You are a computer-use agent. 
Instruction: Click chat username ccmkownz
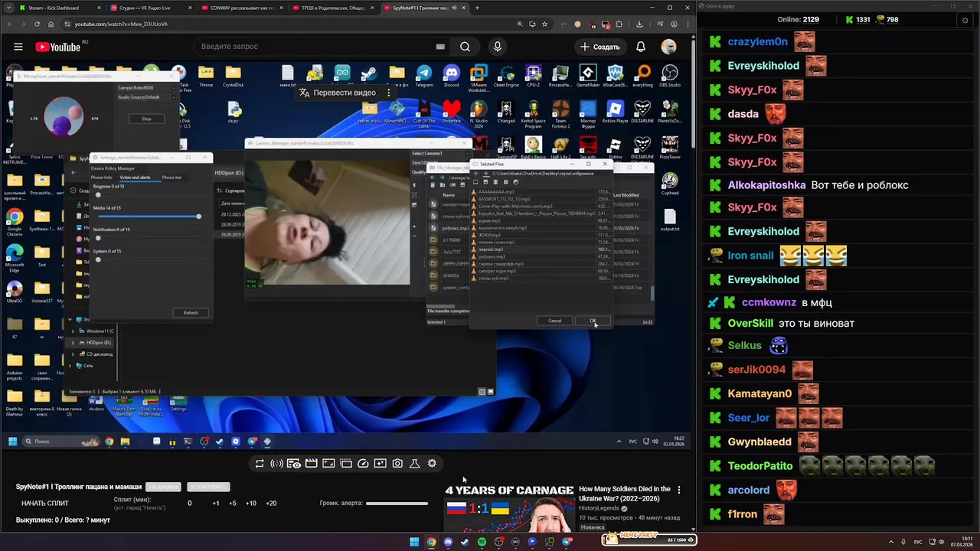[769, 302]
